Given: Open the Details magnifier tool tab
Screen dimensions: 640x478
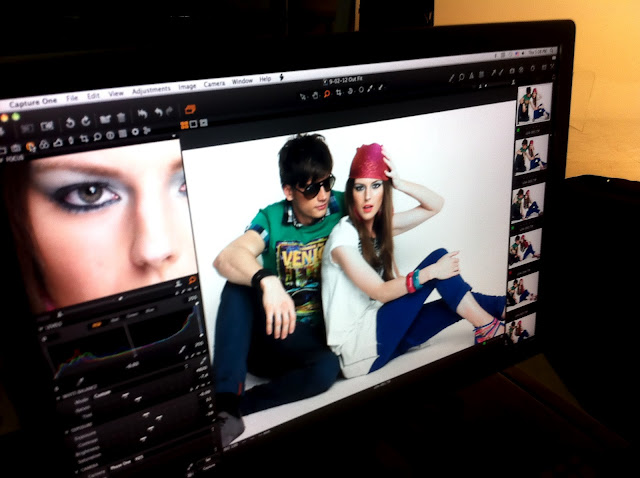Looking at the screenshot, I should click(x=98, y=137).
